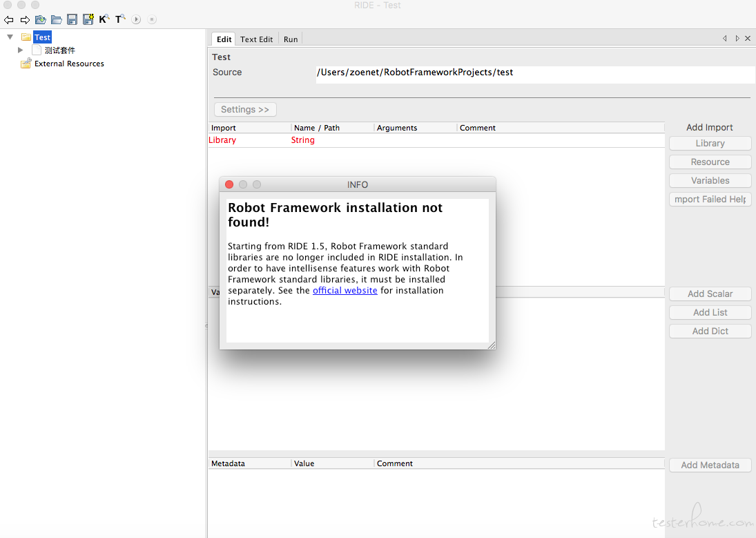Click the Run tests play icon
Screen dimensions: 756x538
(x=136, y=20)
